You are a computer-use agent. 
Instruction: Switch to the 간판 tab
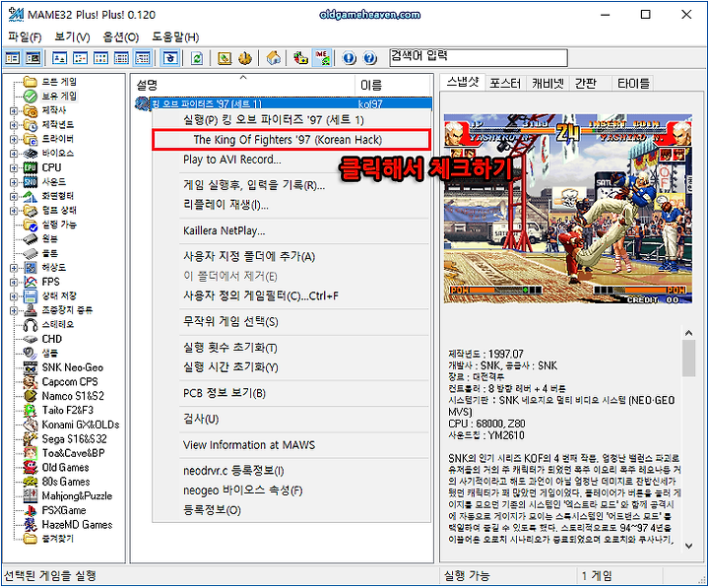[x=586, y=84]
